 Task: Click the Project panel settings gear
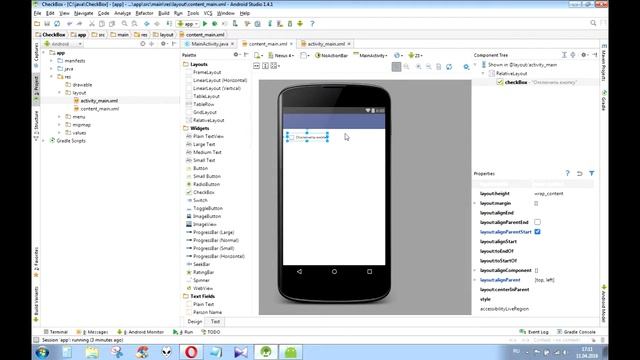click(163, 44)
